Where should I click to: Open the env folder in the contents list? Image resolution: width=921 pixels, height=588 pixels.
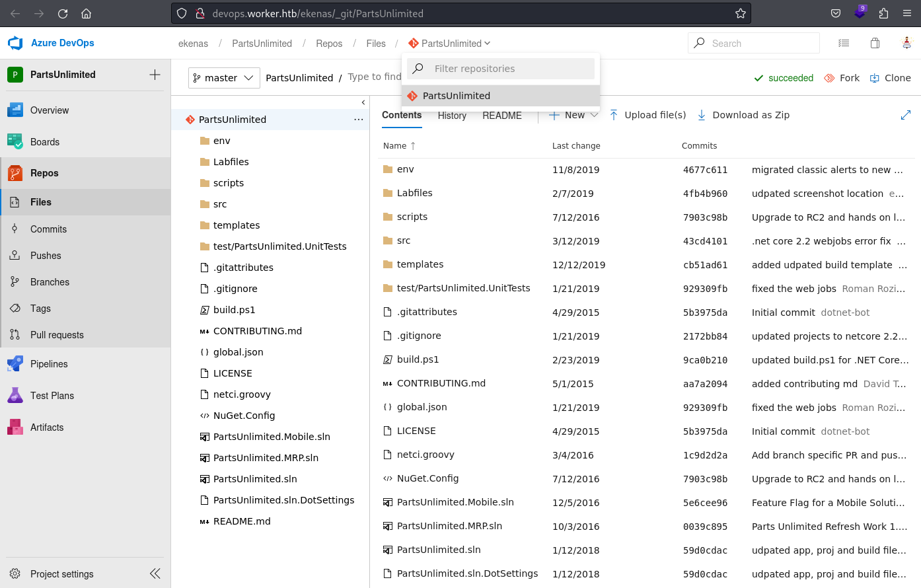click(x=405, y=169)
